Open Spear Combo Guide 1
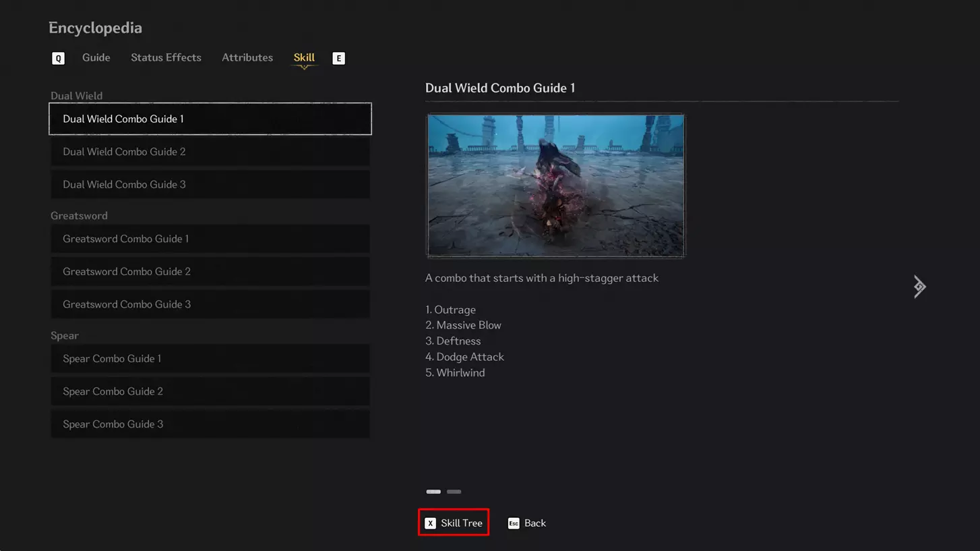 pyautogui.click(x=210, y=359)
